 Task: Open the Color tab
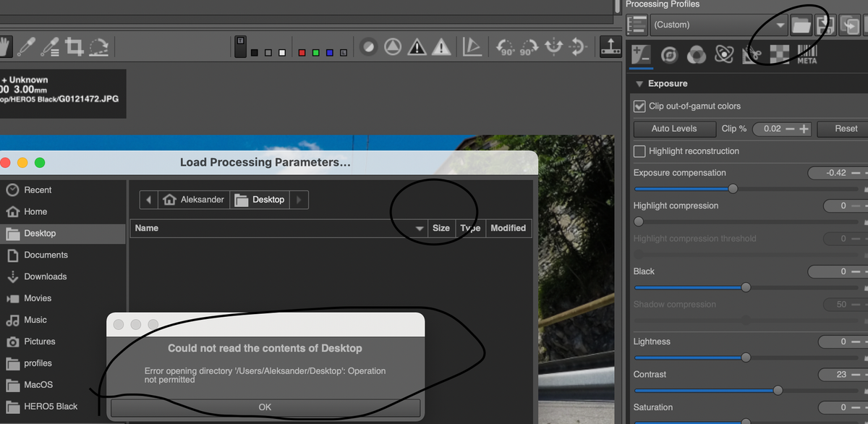point(697,54)
